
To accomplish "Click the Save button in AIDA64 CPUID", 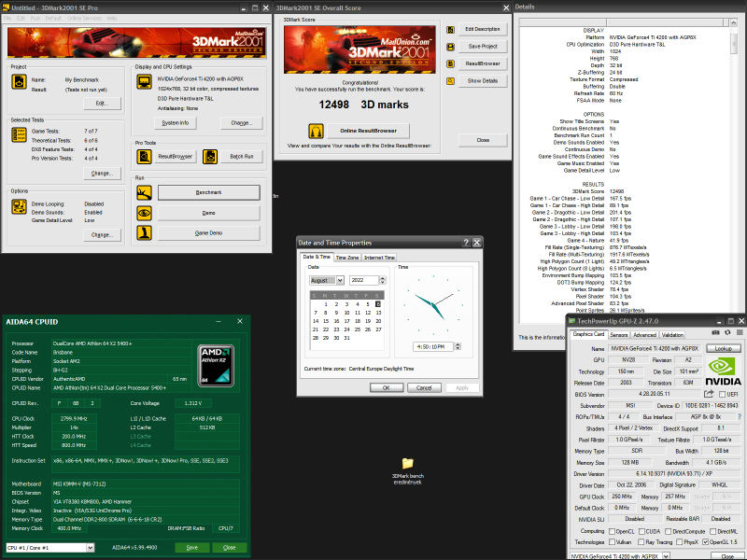I will pyautogui.click(x=192, y=548).
